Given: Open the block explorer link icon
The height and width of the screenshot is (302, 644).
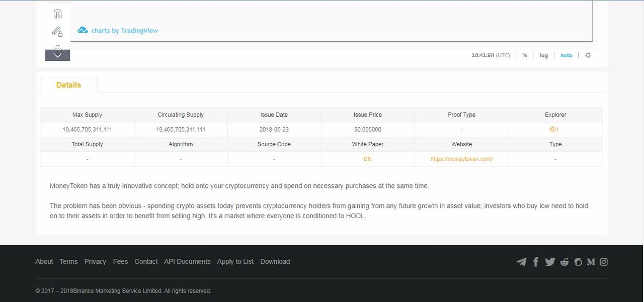Looking at the screenshot, I should point(554,130).
